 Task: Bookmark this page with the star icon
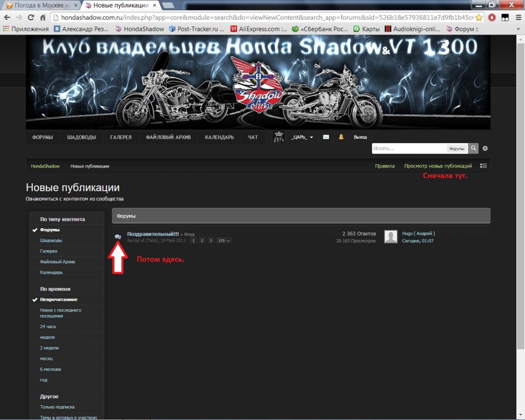click(479, 17)
